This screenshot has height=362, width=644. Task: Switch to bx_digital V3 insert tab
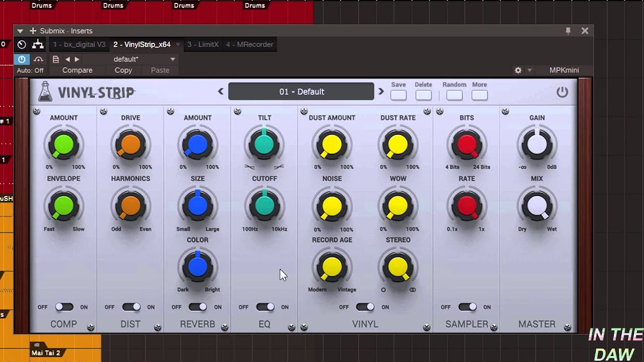pos(79,44)
